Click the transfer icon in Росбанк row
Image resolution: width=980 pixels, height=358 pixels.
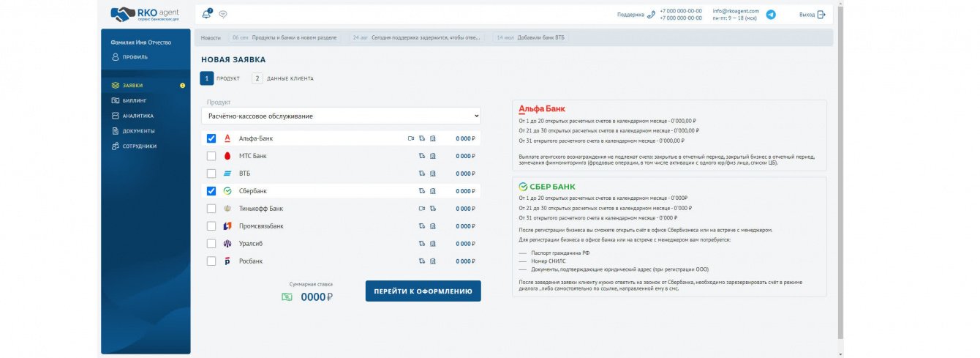coord(422,261)
